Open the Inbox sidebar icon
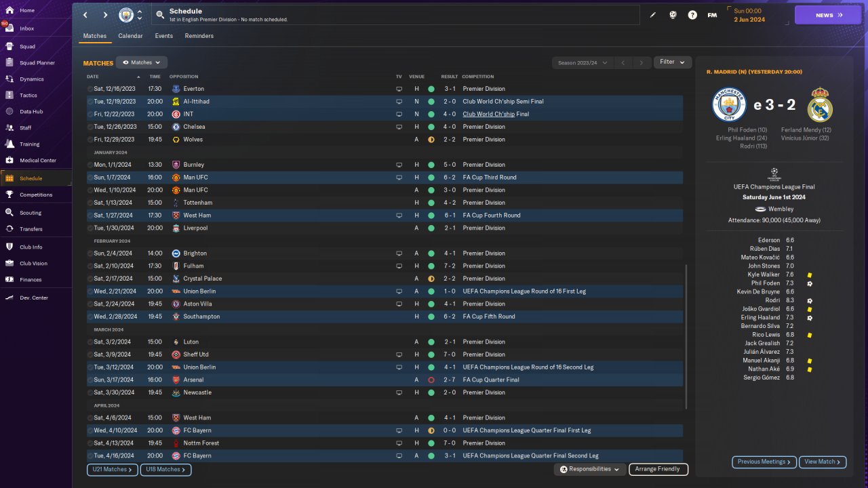The height and width of the screenshot is (488, 868). click(x=9, y=28)
